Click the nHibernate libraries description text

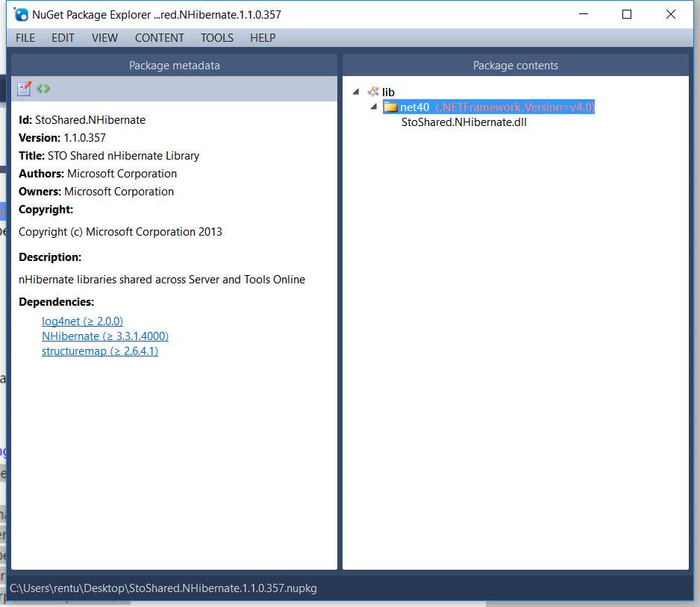162,280
